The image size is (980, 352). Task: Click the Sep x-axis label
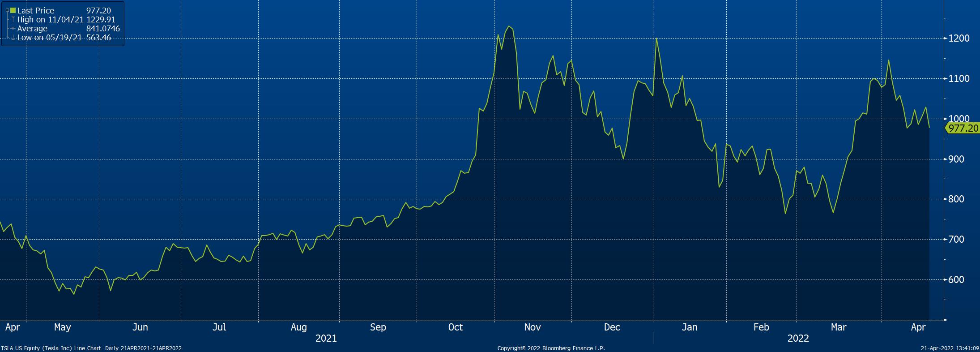pyautogui.click(x=378, y=328)
